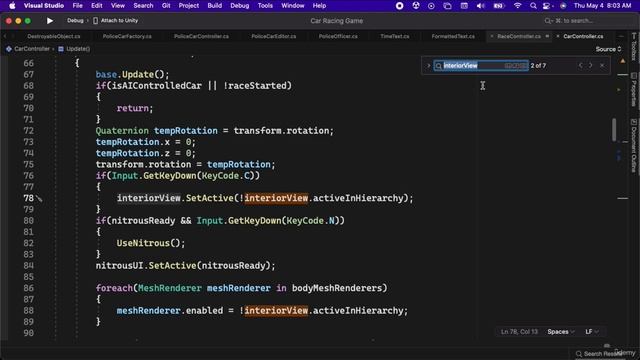Viewport: 640px width, 360px height.
Task: Click the Ln 78, Col 13 position indicator
Action: point(519,332)
